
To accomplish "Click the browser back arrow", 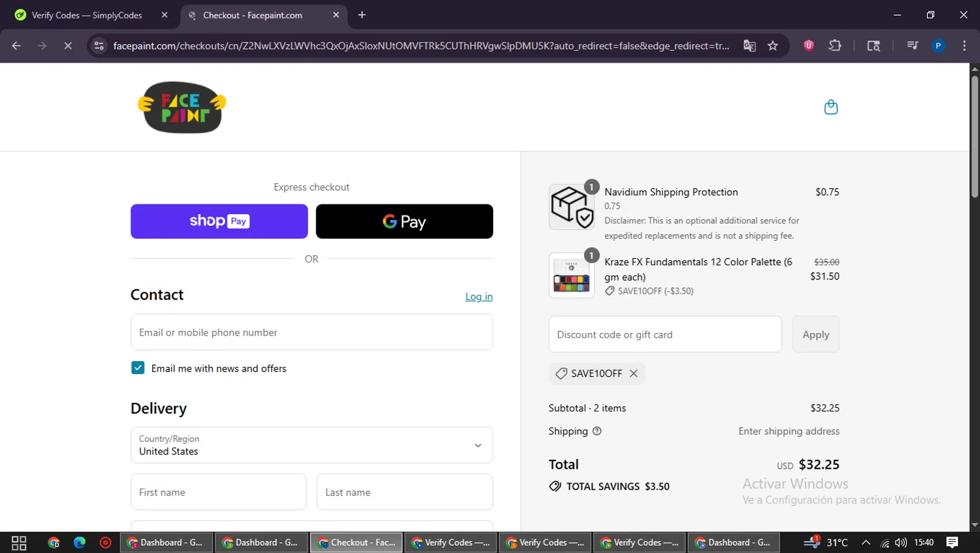I will [16, 46].
